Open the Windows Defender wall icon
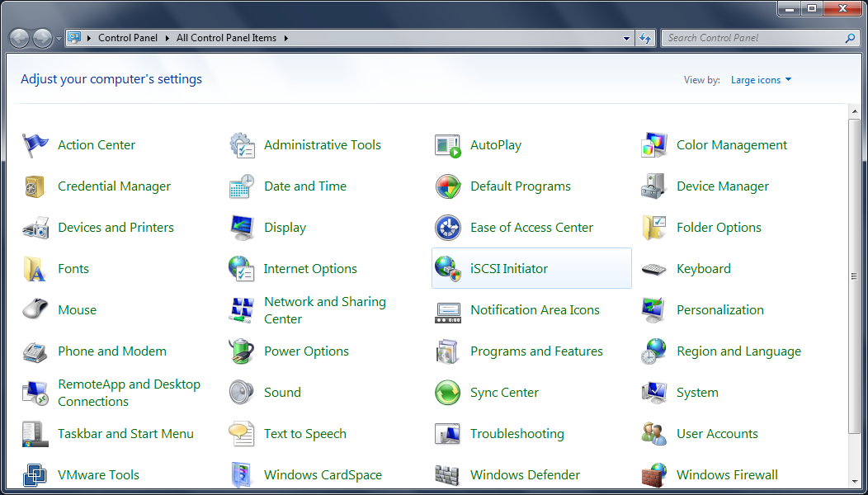This screenshot has height=495, width=868. click(448, 475)
